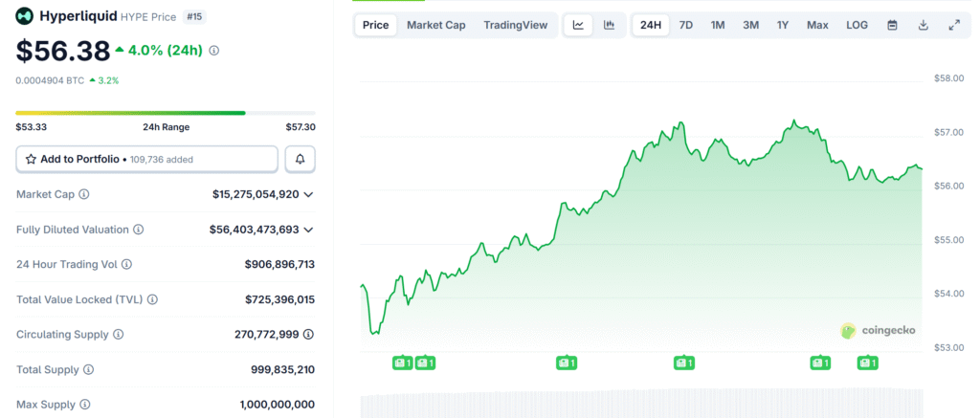Switch to the Price chart tab
The width and height of the screenshot is (980, 418).
pyautogui.click(x=375, y=25)
